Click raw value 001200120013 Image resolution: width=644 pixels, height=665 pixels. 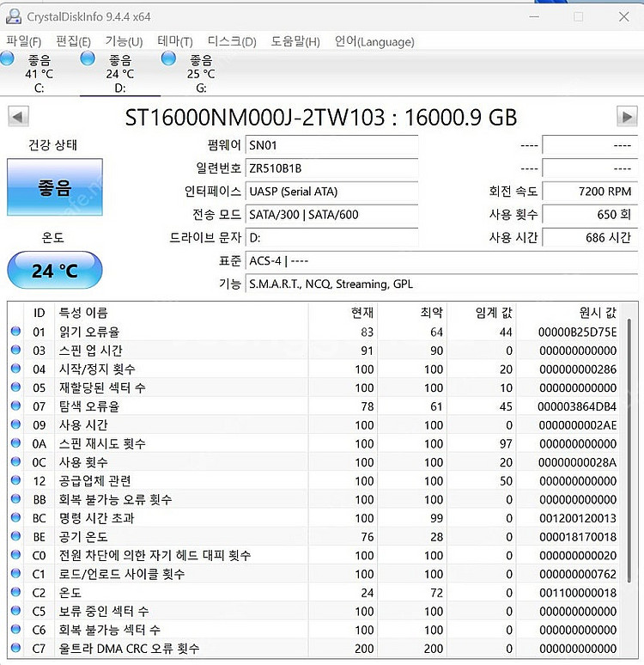578,518
